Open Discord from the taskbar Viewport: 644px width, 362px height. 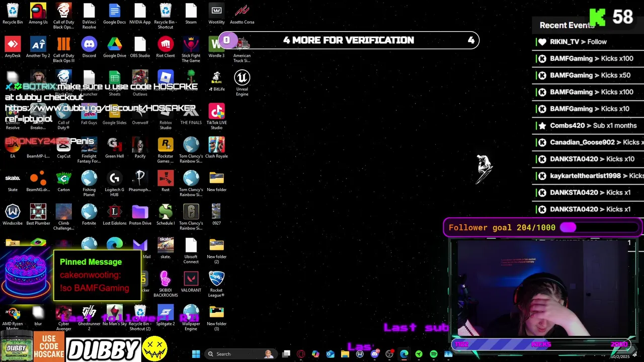coord(374,354)
